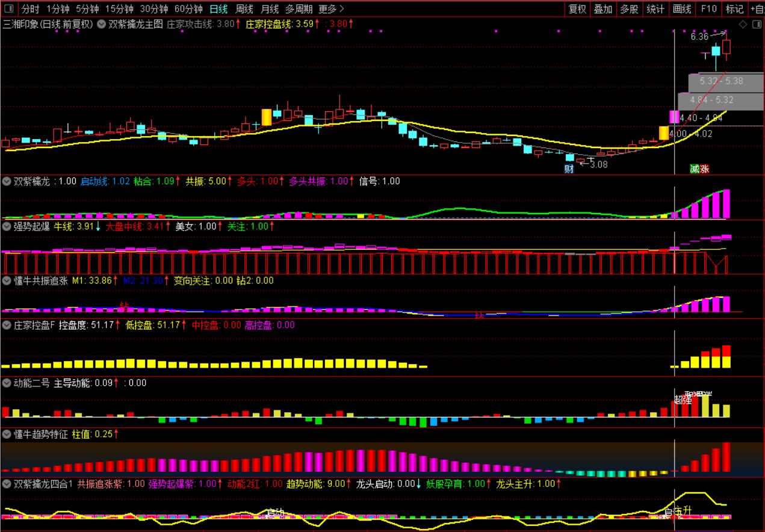Switch to 分时 intraday view
This screenshot has width=765, height=532.
click(30, 9)
